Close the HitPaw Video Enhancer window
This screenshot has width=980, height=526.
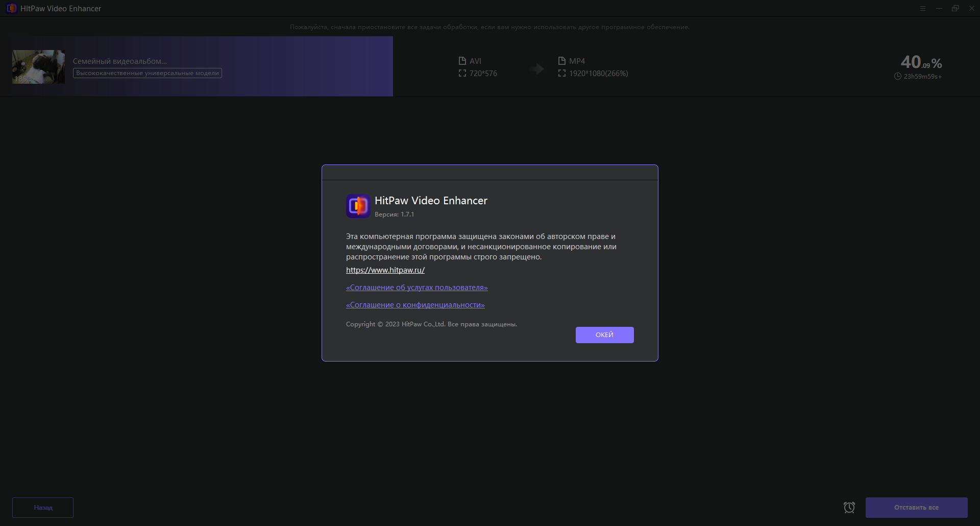point(972,8)
